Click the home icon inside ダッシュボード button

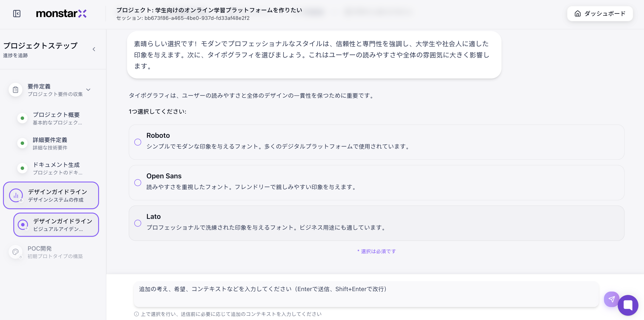coord(577,14)
